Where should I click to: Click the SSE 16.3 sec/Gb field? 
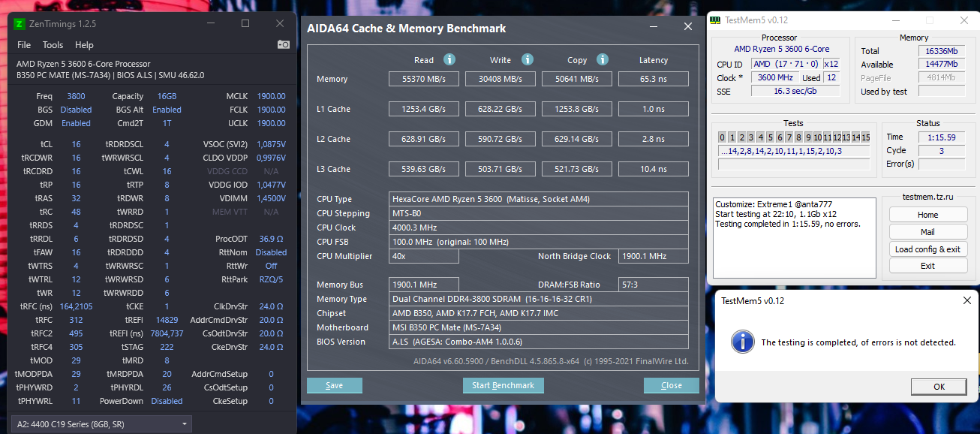796,92
